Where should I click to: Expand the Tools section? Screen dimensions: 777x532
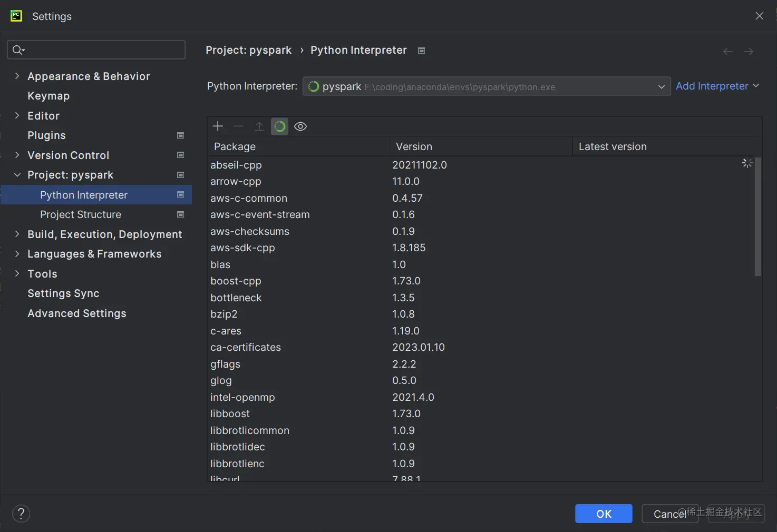coord(17,273)
